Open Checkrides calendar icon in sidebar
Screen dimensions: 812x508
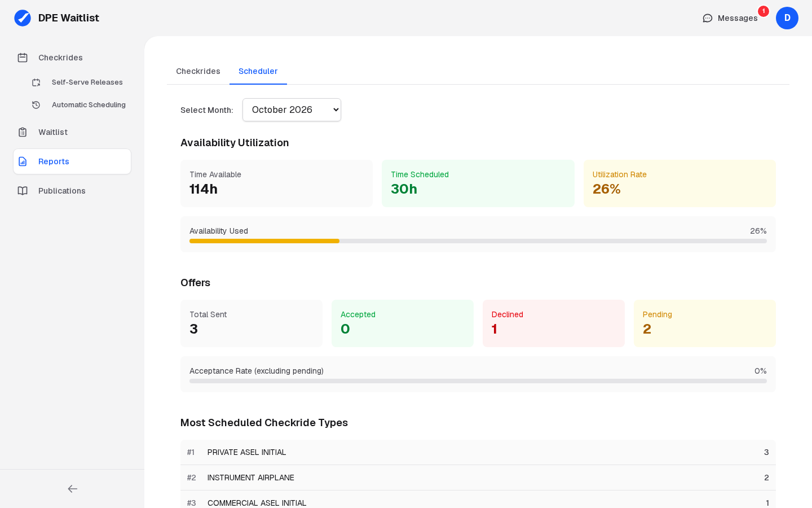23,58
